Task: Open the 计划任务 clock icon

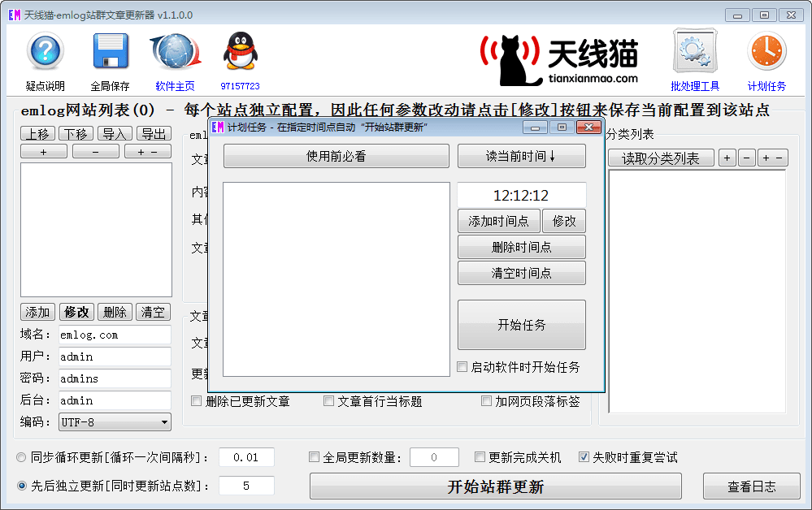Action: pos(767,51)
